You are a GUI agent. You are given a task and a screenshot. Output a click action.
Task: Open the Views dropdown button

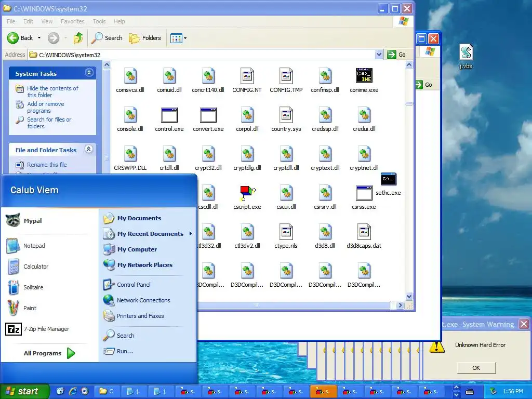click(179, 38)
